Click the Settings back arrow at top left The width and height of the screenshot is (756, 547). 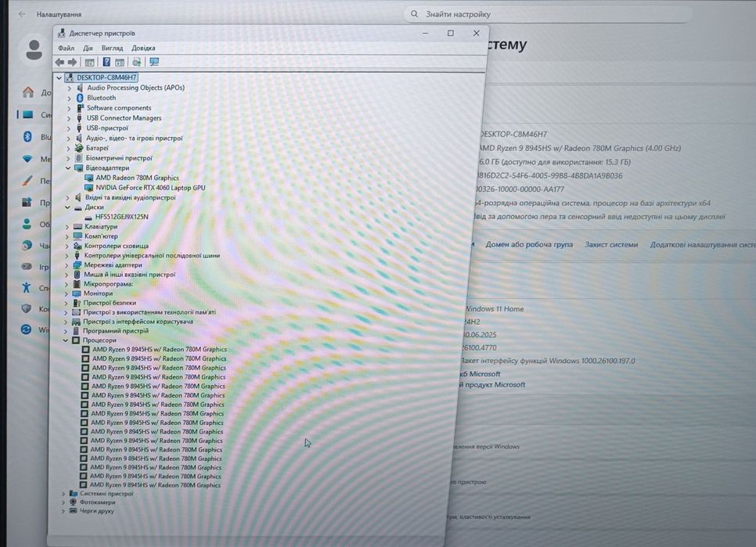click(22, 14)
